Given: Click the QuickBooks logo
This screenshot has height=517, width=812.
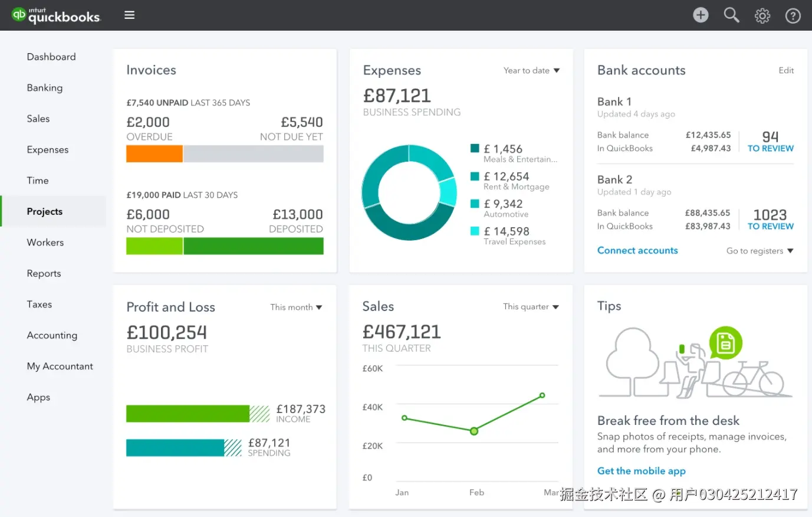Looking at the screenshot, I should tap(56, 15).
